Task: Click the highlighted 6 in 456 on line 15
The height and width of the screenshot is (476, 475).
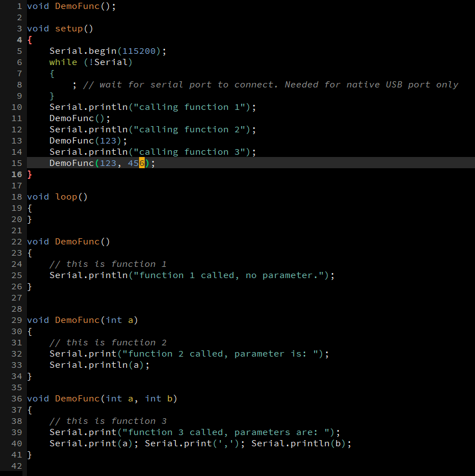Action: click(x=142, y=163)
